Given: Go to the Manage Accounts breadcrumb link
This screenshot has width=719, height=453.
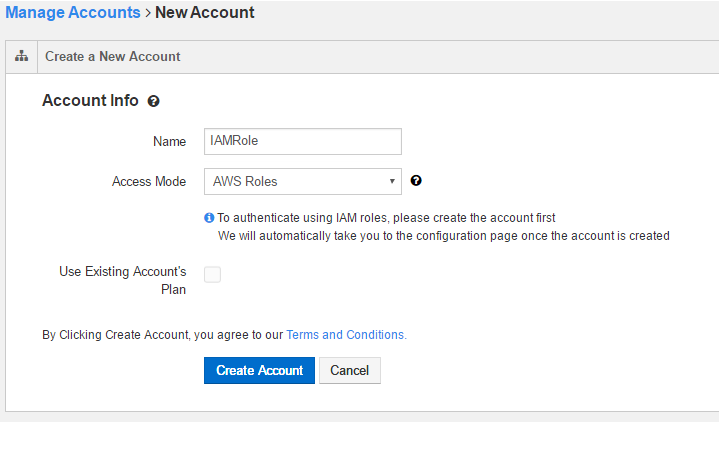Looking at the screenshot, I should 73,12.
